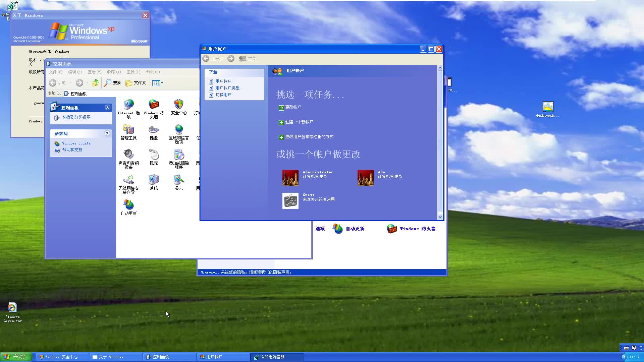Click privacy statement (隐私声明) link in Security Center
The width and height of the screenshot is (644, 362).
coord(281,272)
